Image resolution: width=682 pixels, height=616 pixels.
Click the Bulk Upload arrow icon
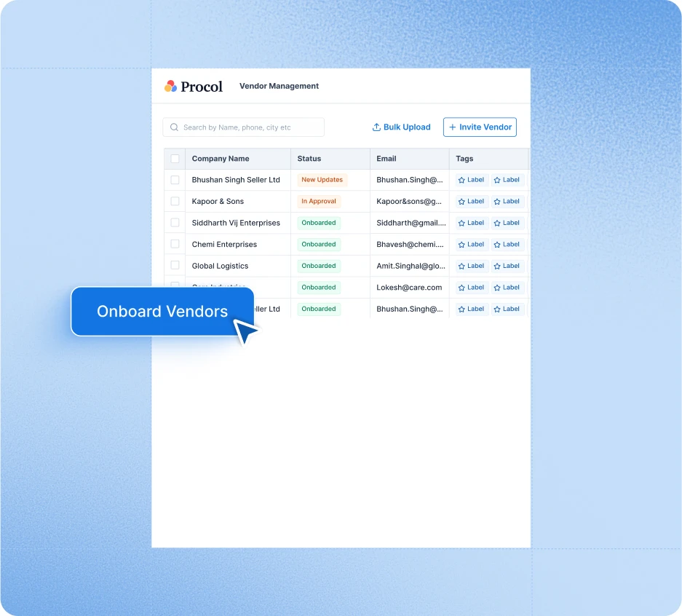point(376,127)
